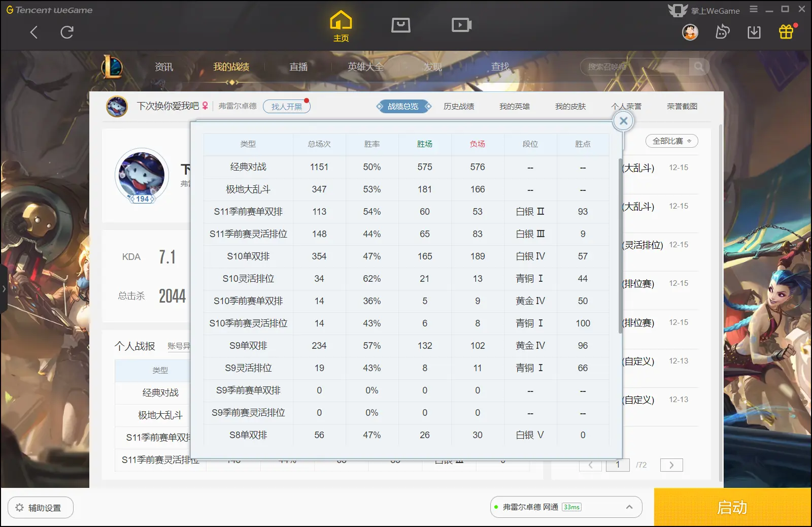Click the S11季前赛单双排 row in popup
The image size is (812, 527).
point(407,212)
